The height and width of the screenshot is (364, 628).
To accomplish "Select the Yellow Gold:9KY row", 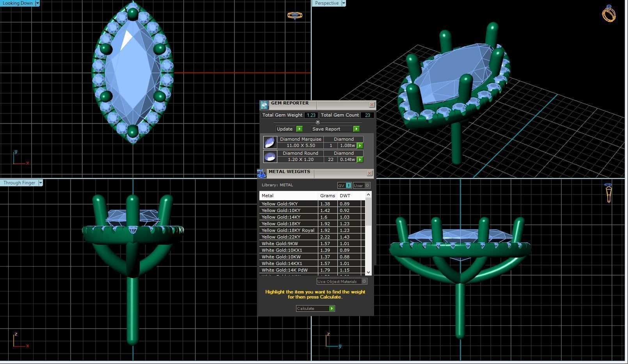I will click(x=312, y=204).
